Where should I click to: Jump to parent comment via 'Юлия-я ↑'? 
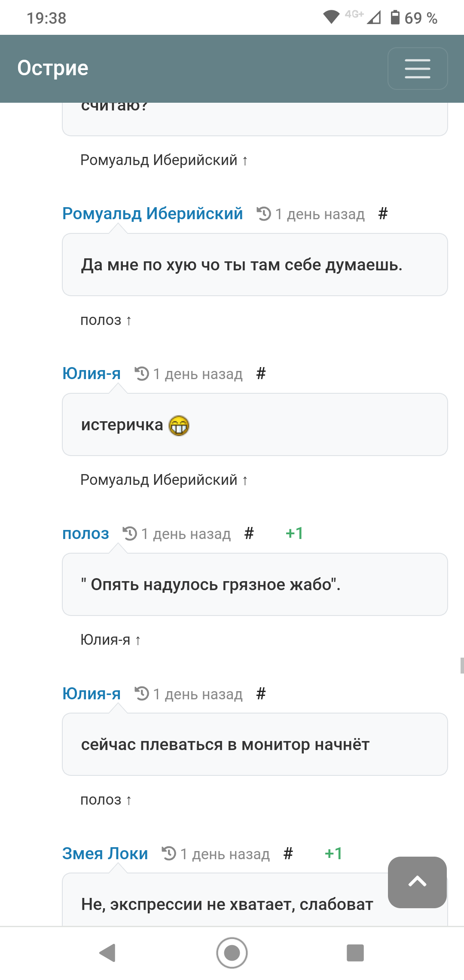[x=110, y=640]
